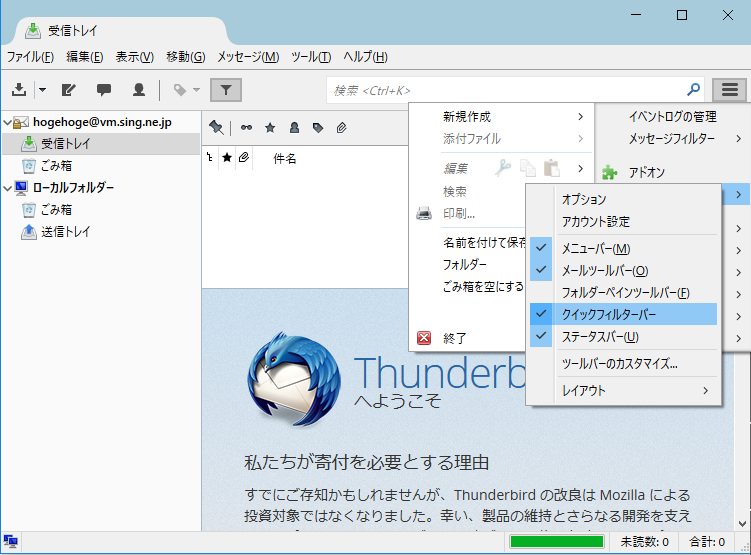The width and height of the screenshot is (751, 555).
Task: Toggle the starred filter in quick filter bar
Action: click(270, 128)
